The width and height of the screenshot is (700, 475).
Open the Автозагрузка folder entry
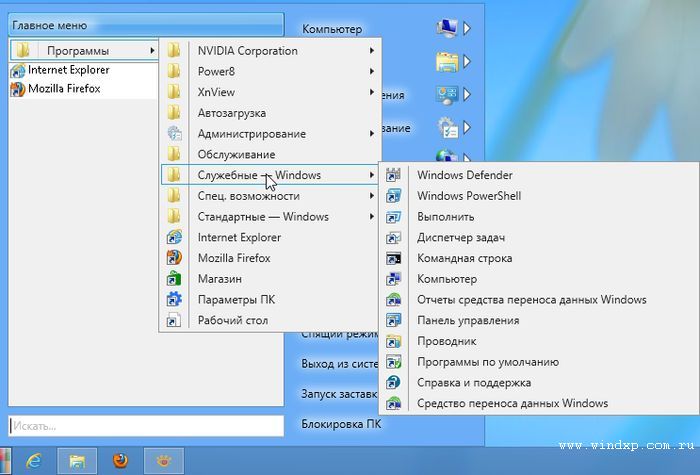pyautogui.click(x=271, y=113)
